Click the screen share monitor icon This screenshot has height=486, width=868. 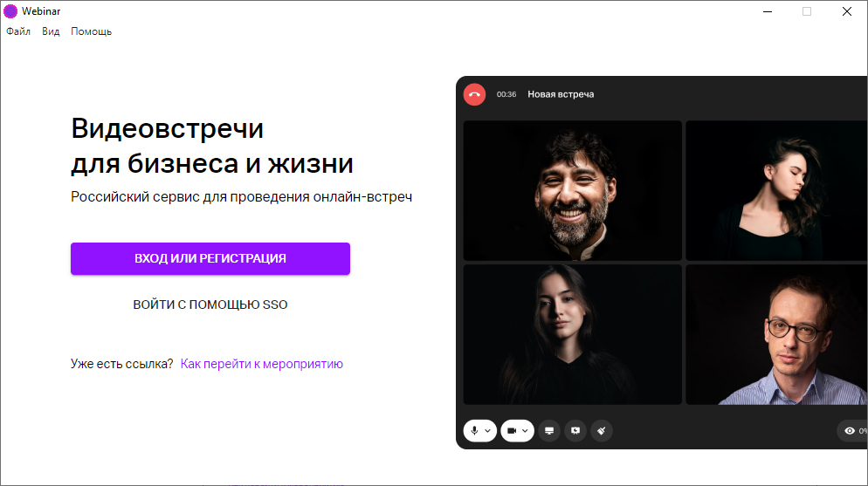(549, 431)
